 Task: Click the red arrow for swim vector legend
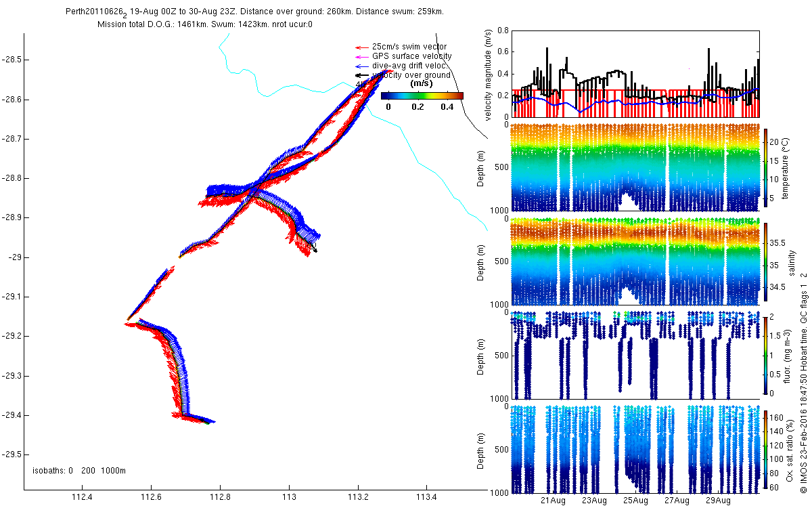coord(362,47)
